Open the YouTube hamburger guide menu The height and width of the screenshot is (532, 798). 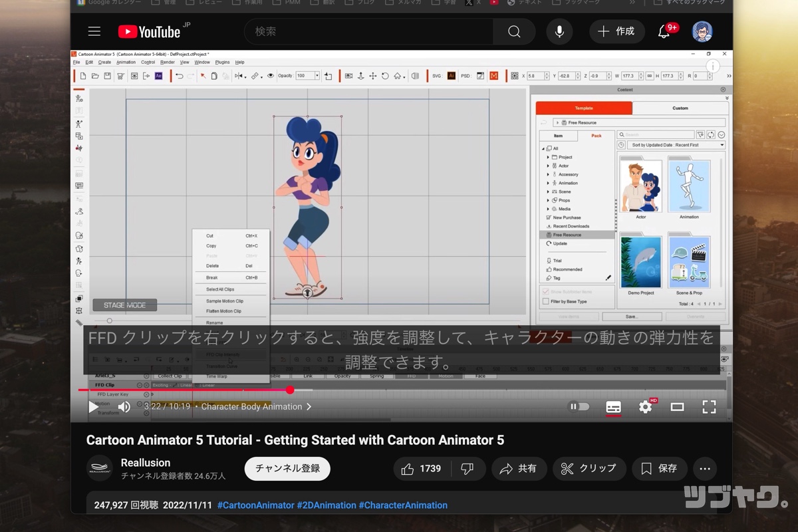[94, 31]
